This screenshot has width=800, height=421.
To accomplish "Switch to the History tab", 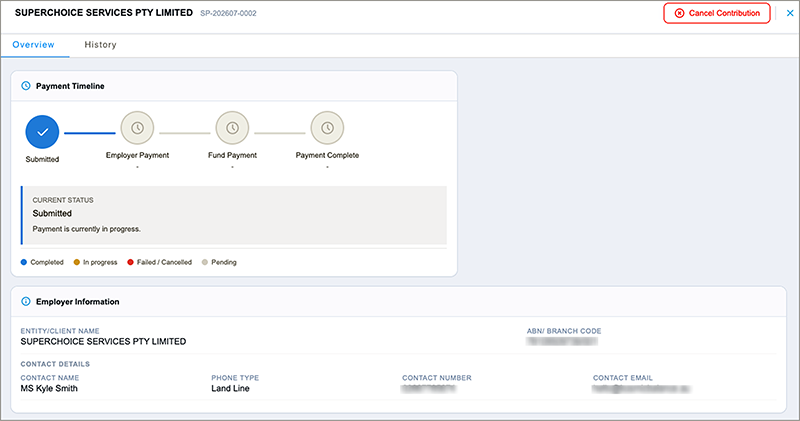I will (101, 45).
